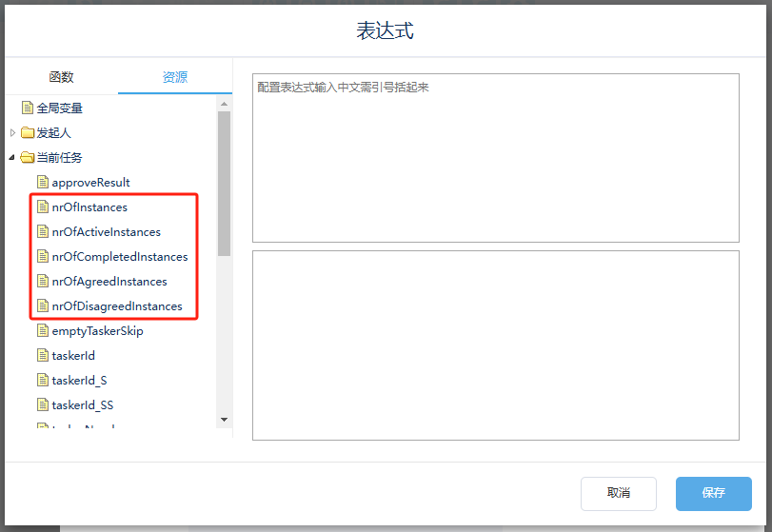Switch to the 资源 tab
The height and width of the screenshot is (532, 772).
tap(175, 77)
